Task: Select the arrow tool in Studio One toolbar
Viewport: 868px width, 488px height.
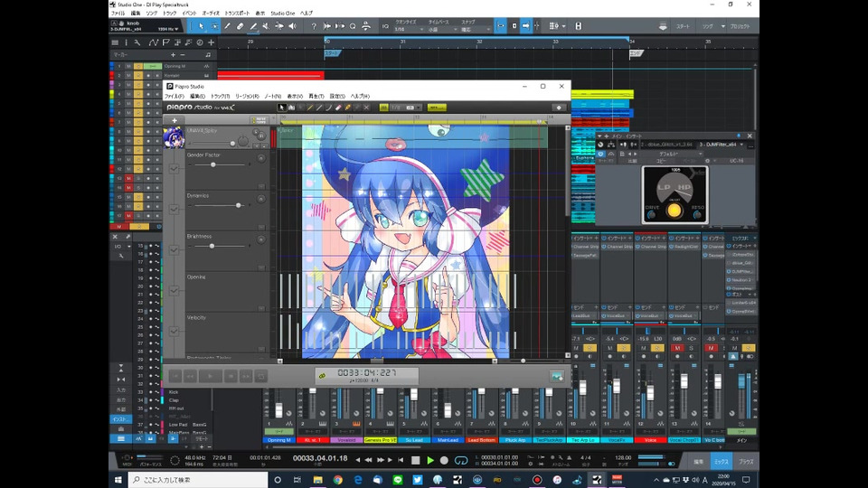Action: tap(201, 26)
